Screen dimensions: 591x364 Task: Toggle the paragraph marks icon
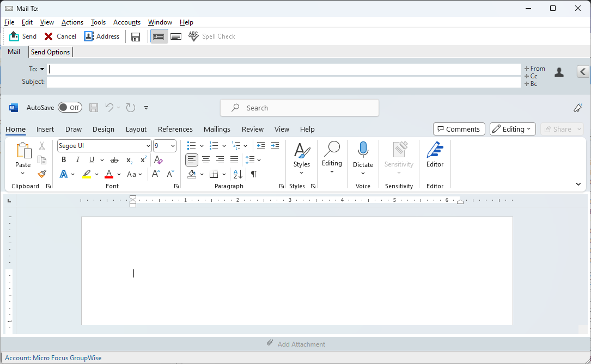pyautogui.click(x=254, y=174)
